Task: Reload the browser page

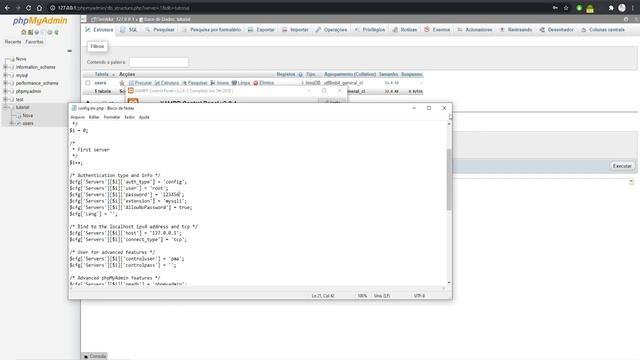Action: (x=28, y=8)
